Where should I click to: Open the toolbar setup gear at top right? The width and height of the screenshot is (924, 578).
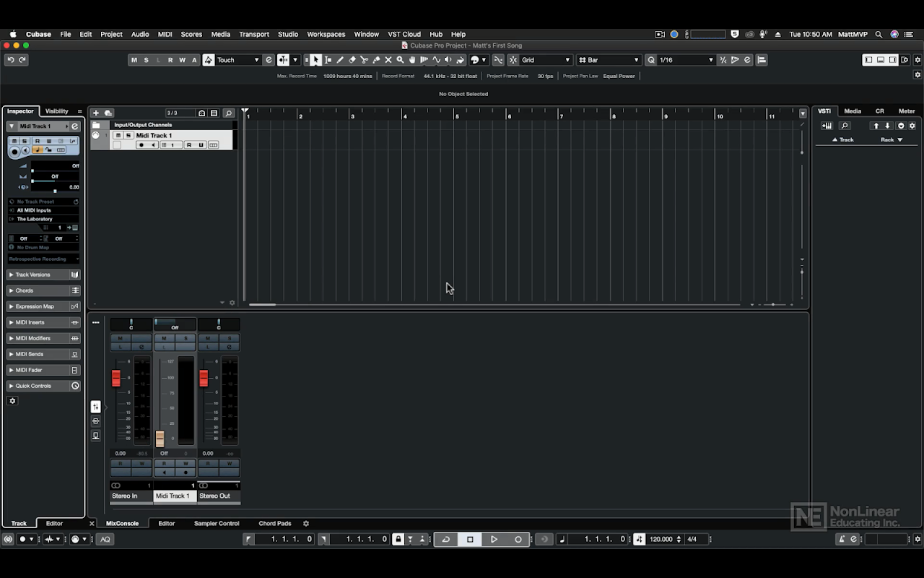point(918,60)
